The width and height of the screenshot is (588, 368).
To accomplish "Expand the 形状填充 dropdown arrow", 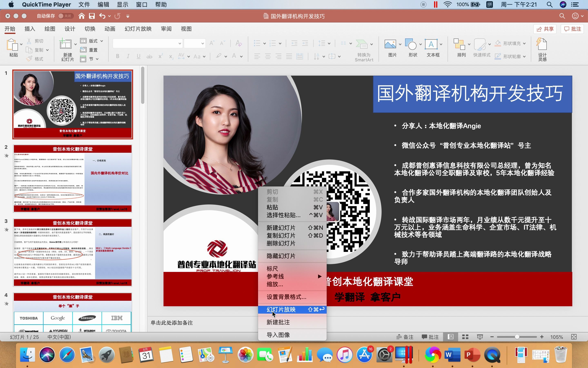I will click(x=524, y=44).
